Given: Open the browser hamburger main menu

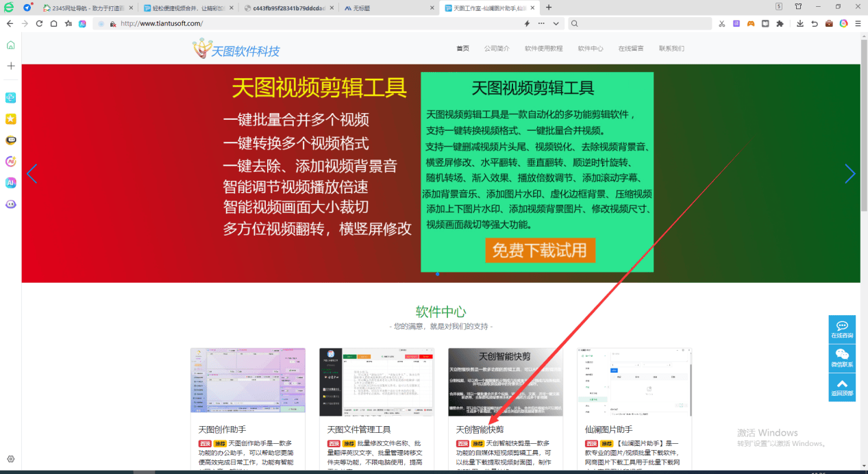Looking at the screenshot, I should (858, 23).
